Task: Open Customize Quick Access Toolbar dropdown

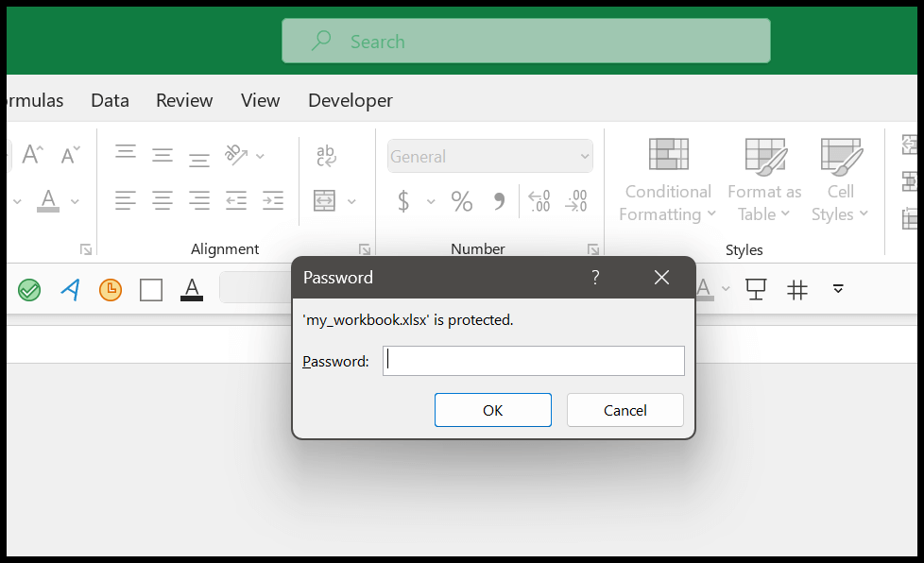Action: coord(838,288)
